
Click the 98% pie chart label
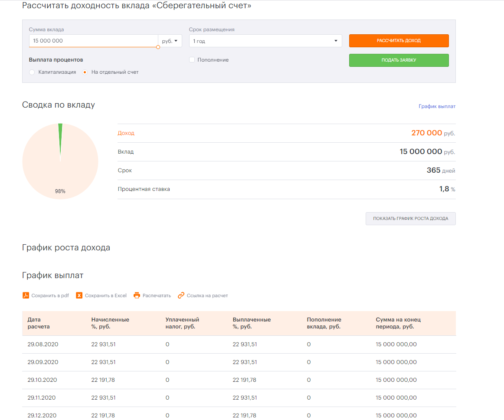[60, 191]
